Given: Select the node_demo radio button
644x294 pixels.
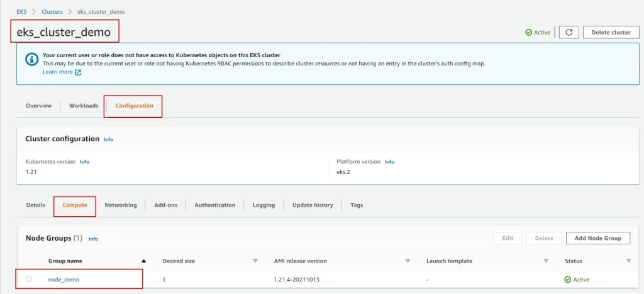Looking at the screenshot, I should pyautogui.click(x=29, y=279).
